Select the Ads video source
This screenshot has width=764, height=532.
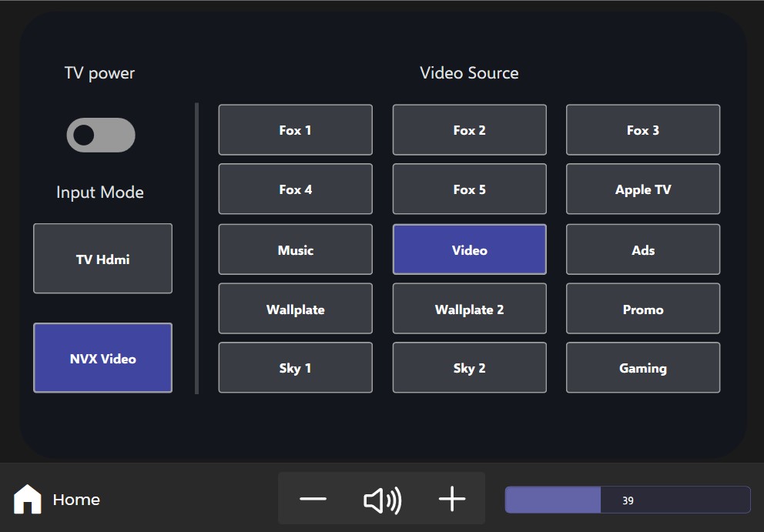[642, 249]
